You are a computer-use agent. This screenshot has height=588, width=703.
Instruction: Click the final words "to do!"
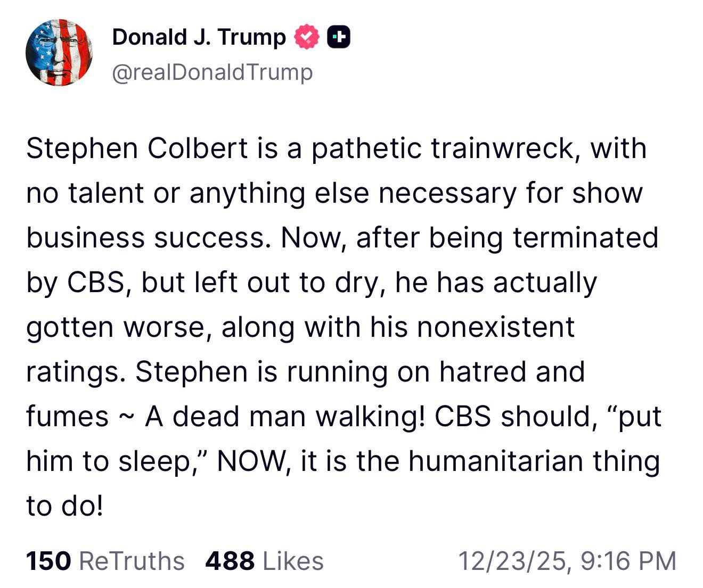(64, 506)
